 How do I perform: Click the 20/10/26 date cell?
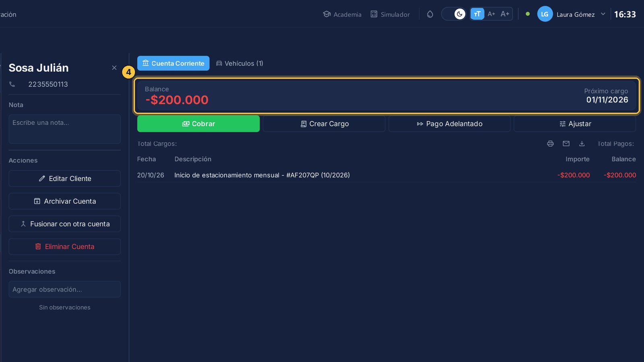(151, 175)
